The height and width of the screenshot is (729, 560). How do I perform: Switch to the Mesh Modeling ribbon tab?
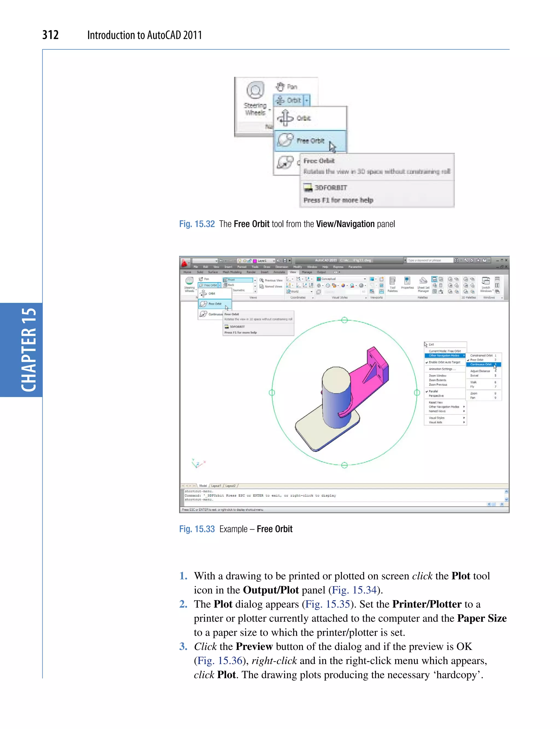(x=232, y=272)
